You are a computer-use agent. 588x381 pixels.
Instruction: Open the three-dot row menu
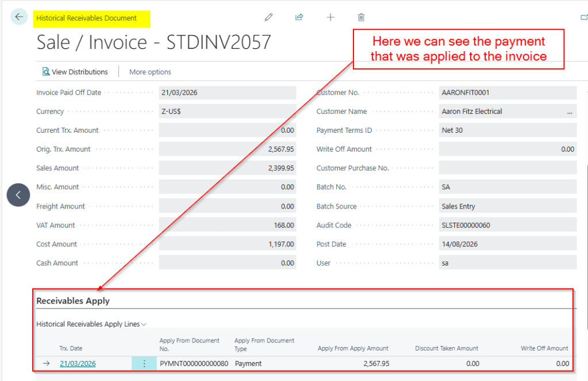tap(144, 363)
